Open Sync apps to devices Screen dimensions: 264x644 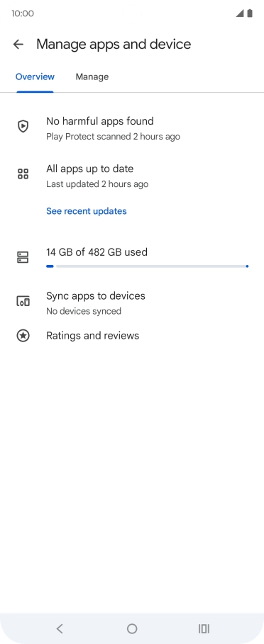pos(132,303)
